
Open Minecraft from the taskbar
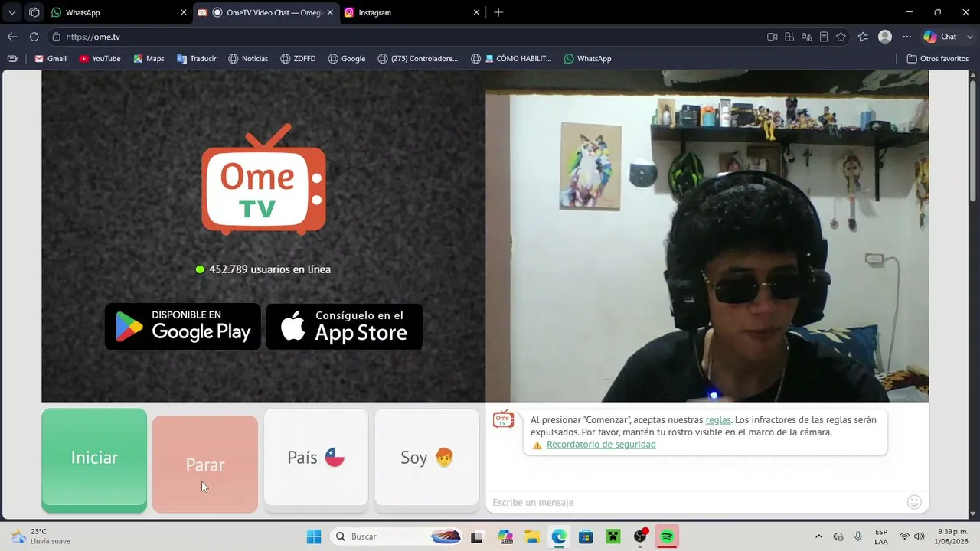point(612,536)
